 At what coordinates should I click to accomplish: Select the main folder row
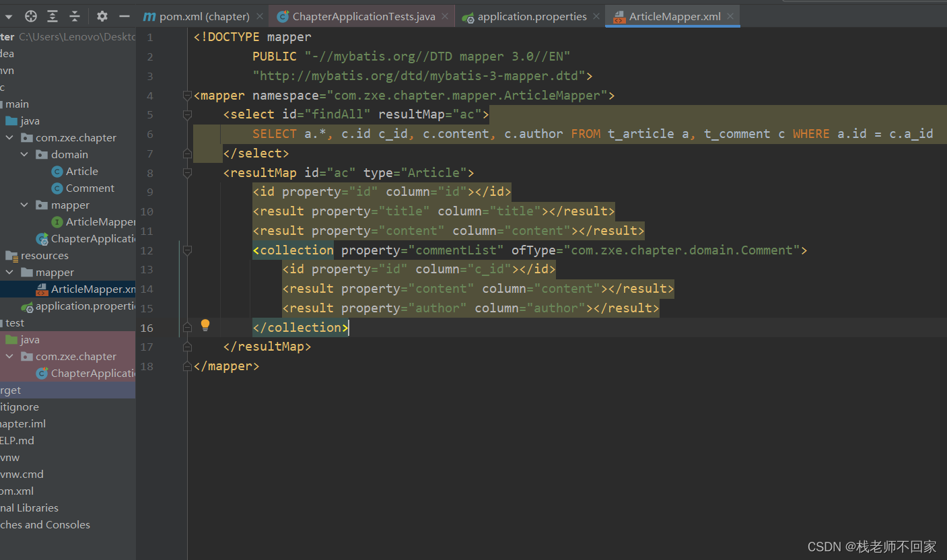coord(67,104)
